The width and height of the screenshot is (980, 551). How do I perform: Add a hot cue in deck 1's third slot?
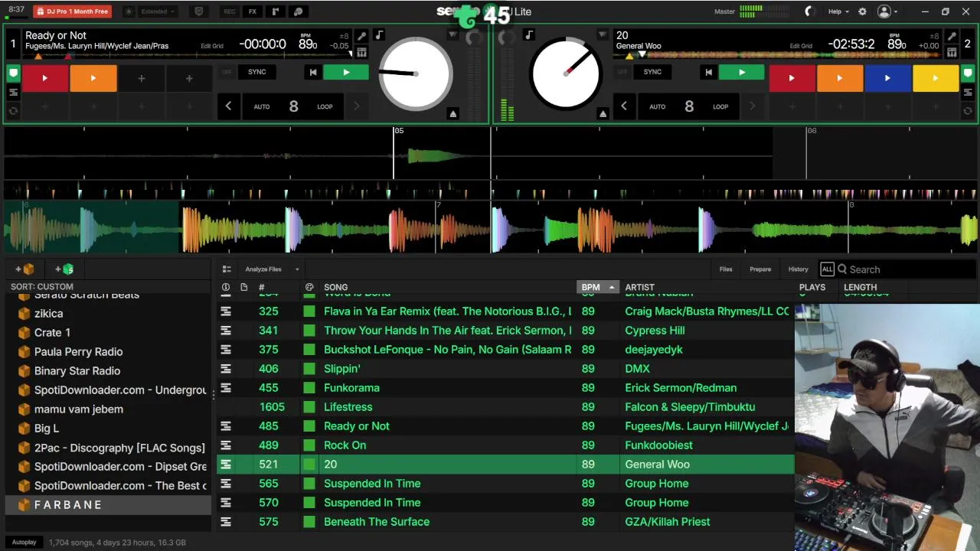142,78
